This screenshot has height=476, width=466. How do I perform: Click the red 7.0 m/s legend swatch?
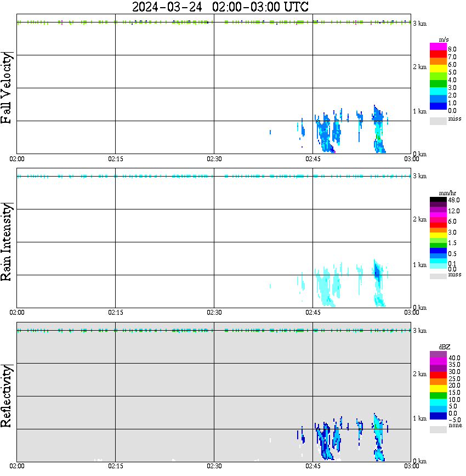[438, 54]
